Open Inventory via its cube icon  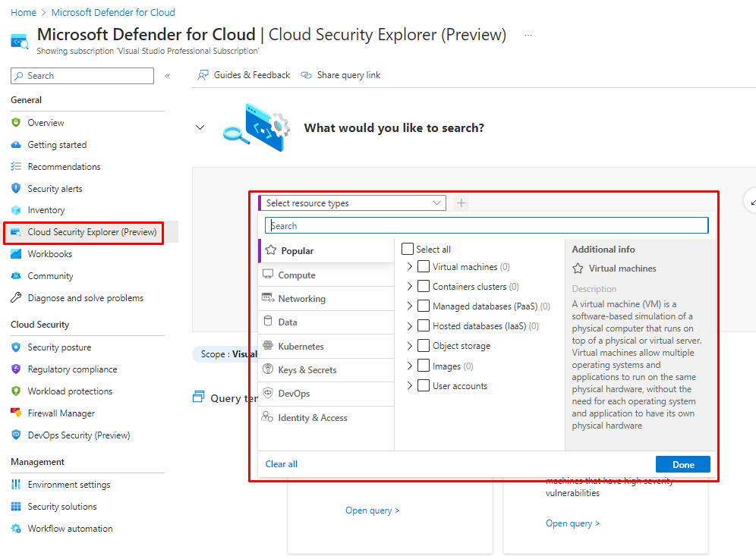pos(16,210)
